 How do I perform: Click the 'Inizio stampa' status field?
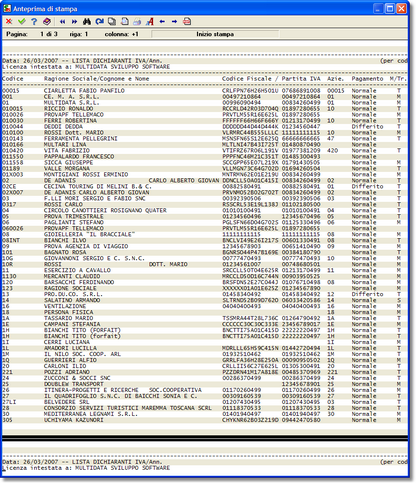(x=215, y=34)
